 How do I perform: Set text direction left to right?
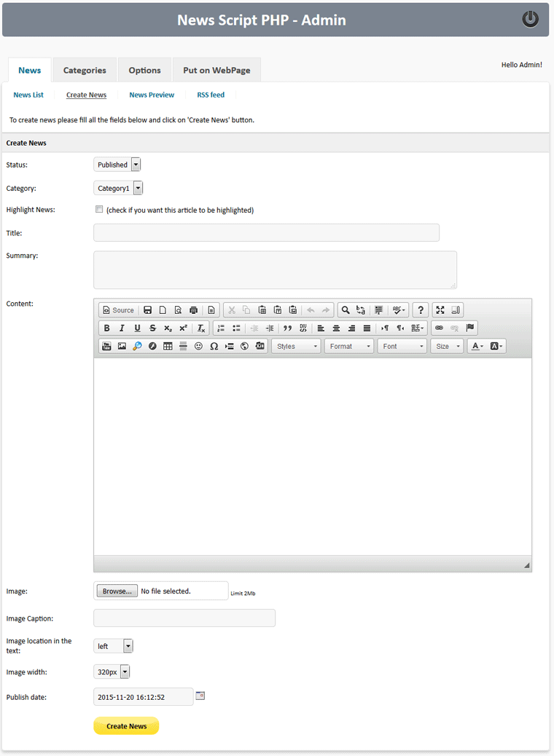[385, 328]
